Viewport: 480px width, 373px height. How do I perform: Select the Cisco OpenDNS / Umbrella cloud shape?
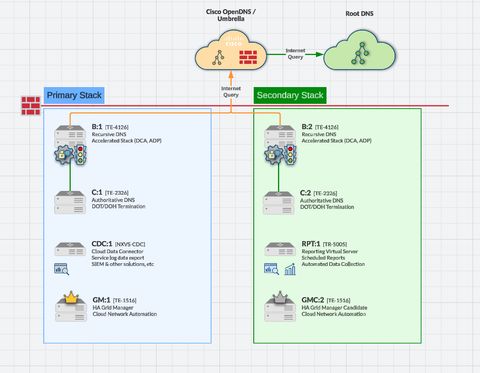tap(231, 50)
